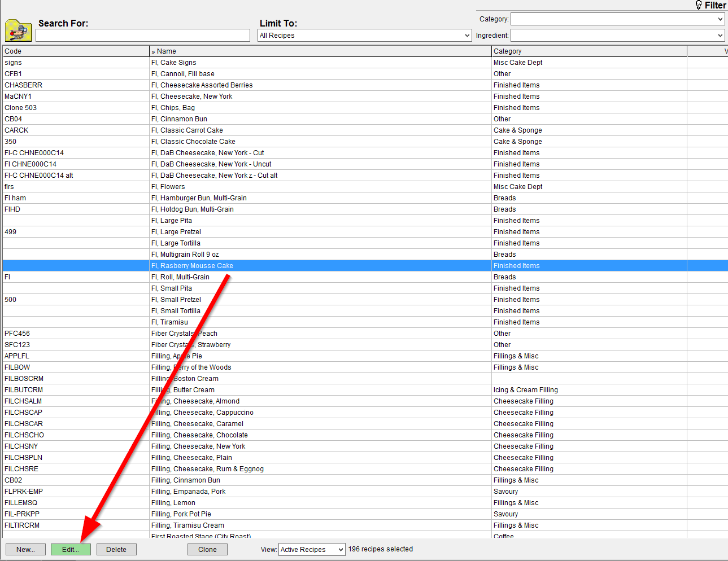Image resolution: width=728 pixels, height=561 pixels.
Task: Sort list by Code column header
Action: click(76, 51)
